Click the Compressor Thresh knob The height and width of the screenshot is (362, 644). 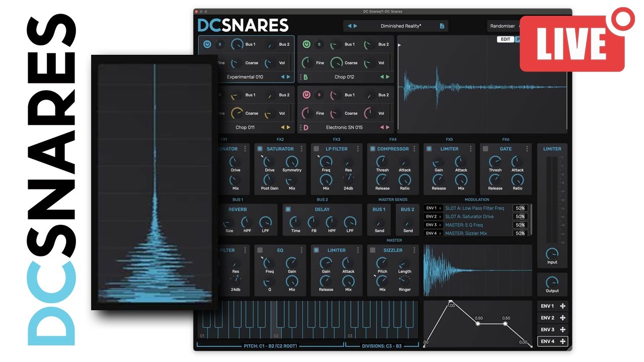(382, 162)
